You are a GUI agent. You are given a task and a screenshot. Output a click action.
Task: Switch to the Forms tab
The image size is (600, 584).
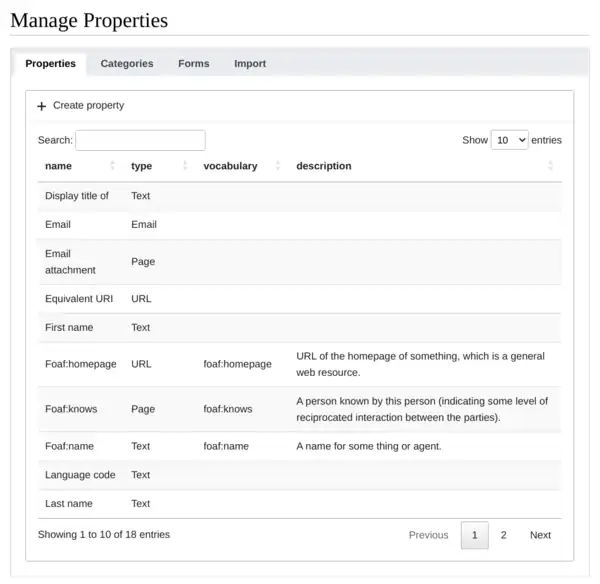tap(194, 63)
